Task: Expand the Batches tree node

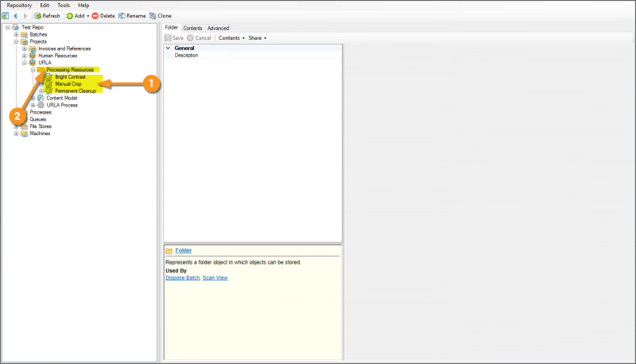Action: tap(16, 35)
